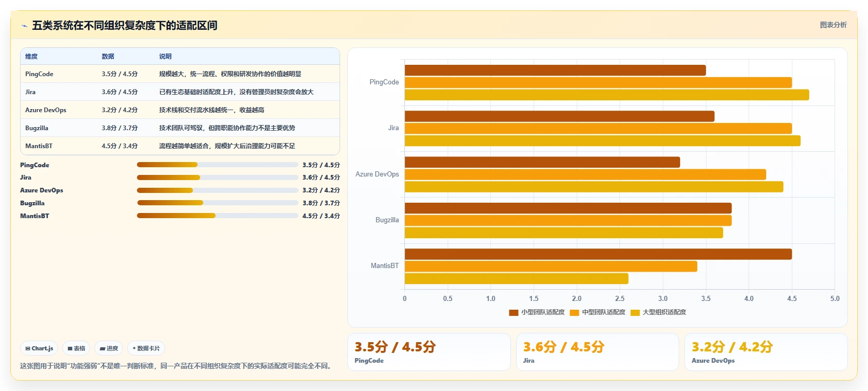Toggle the 小型团队适配度 legend swatch
This screenshot has width=868, height=391.
point(513,312)
